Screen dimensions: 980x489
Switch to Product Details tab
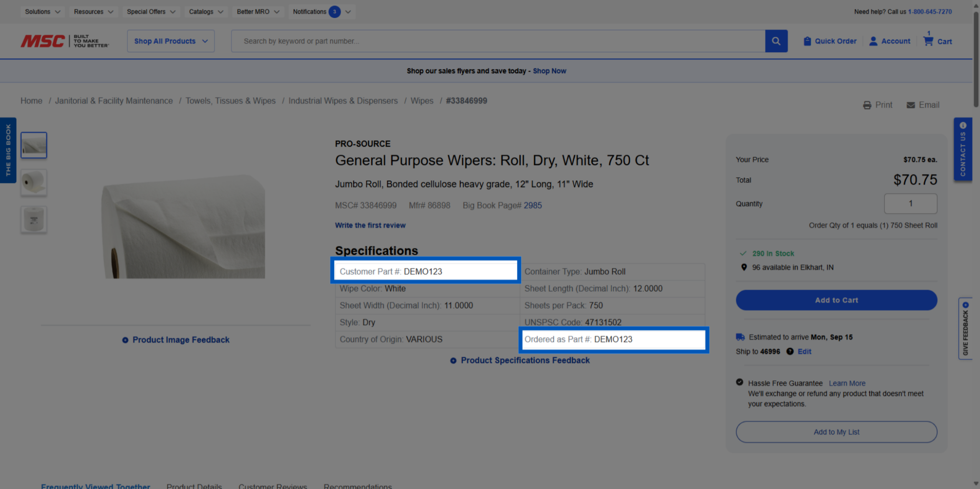[194, 486]
